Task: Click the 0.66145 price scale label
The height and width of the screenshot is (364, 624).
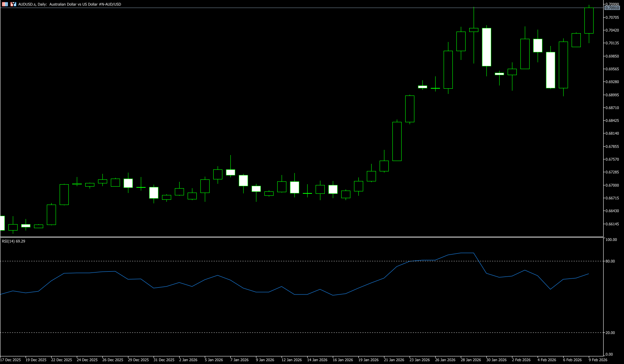Action: click(x=612, y=224)
